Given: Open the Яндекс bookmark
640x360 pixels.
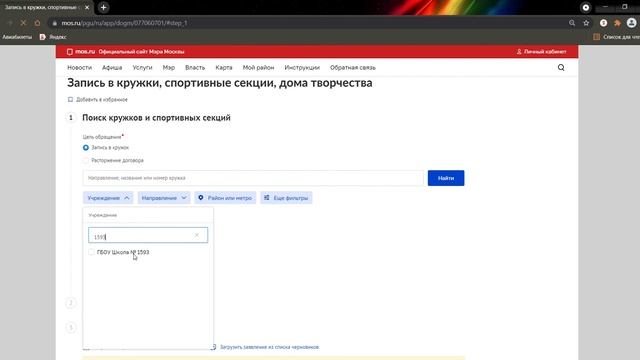Looking at the screenshot, I should click(x=53, y=37).
